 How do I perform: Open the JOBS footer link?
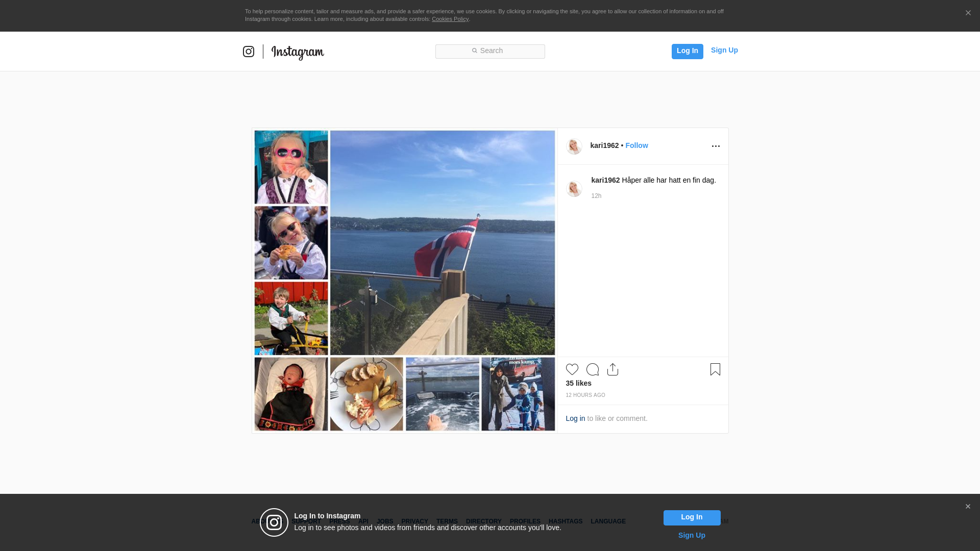click(x=385, y=521)
